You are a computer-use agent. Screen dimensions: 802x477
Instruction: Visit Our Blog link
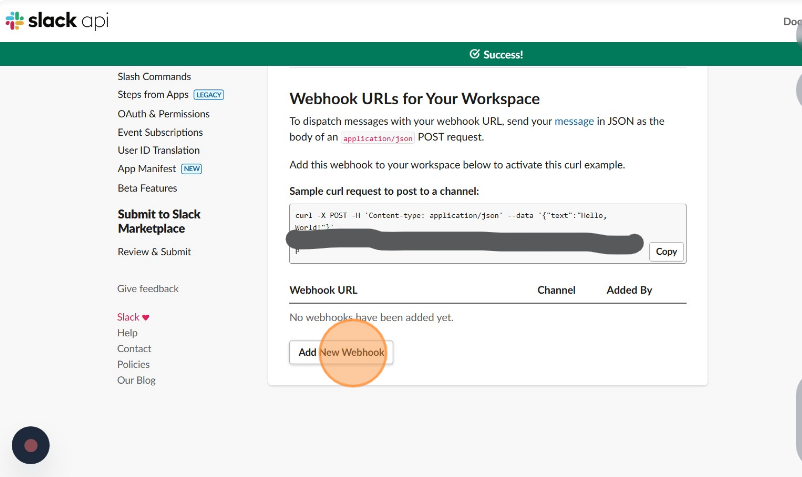tap(136, 380)
